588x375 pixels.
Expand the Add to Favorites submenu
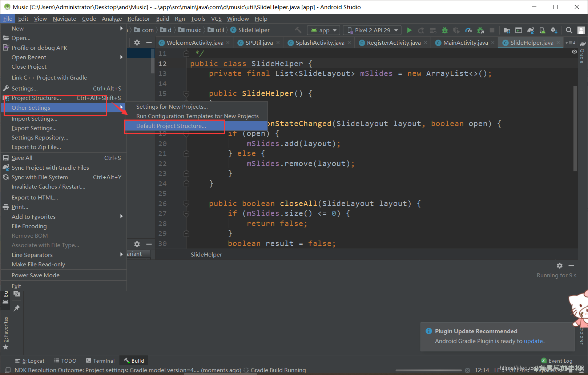pyautogui.click(x=64, y=217)
